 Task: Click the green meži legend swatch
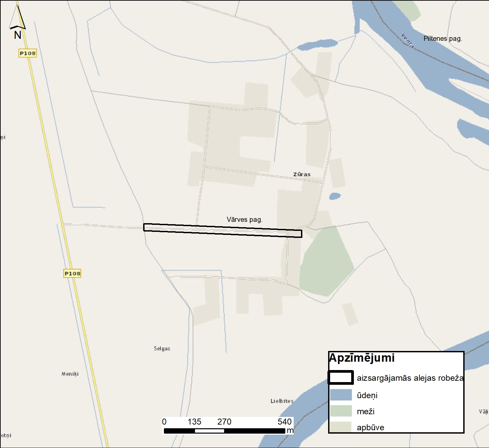point(340,411)
